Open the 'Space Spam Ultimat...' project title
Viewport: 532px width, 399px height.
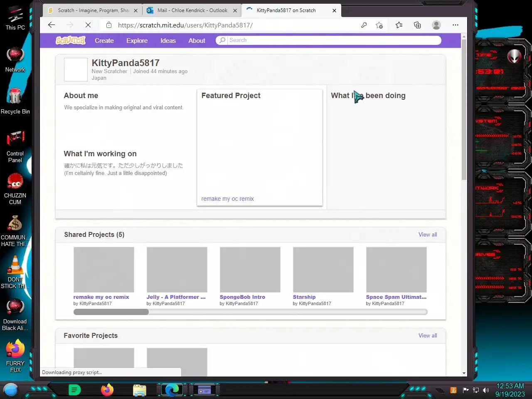tap(396, 297)
